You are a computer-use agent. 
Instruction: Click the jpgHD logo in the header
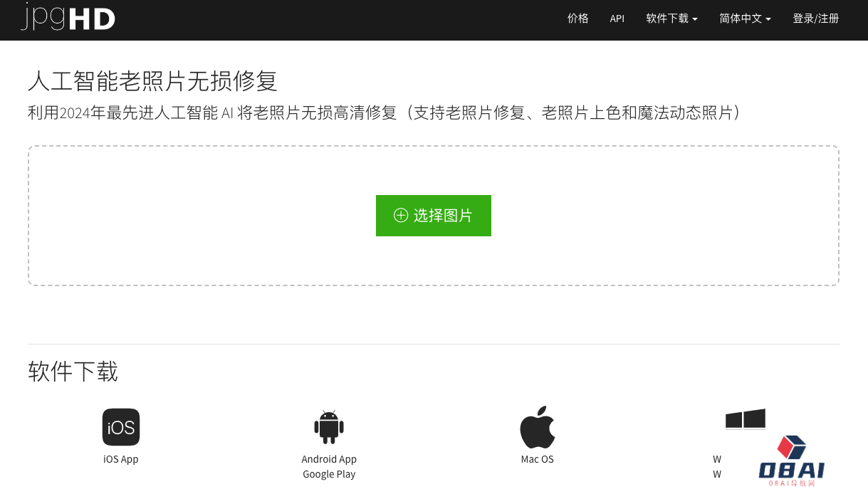pyautogui.click(x=68, y=18)
